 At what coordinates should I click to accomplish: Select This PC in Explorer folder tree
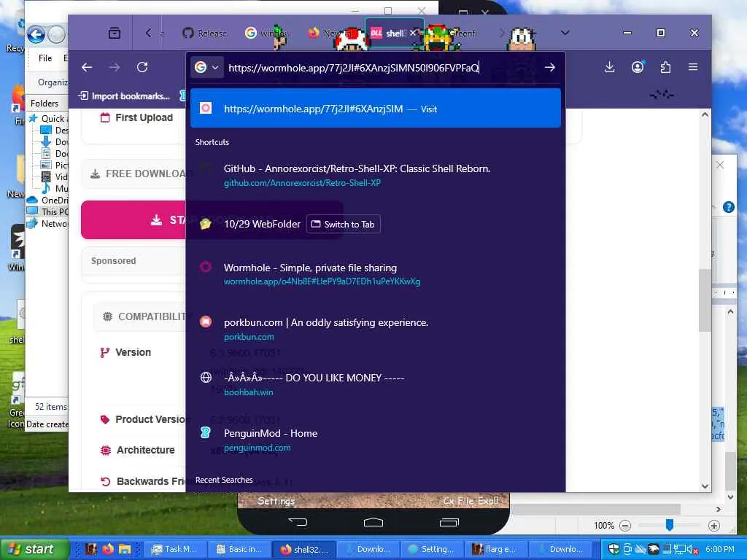point(48,212)
